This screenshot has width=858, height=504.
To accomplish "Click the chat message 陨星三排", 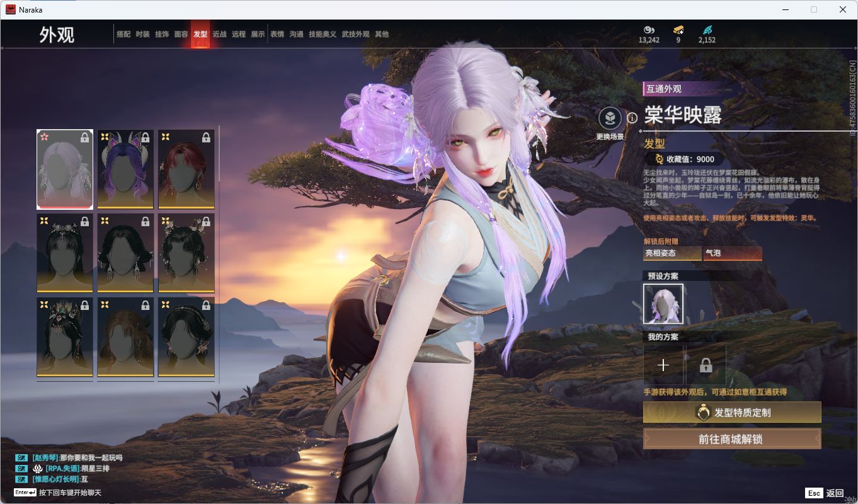I will (96, 469).
